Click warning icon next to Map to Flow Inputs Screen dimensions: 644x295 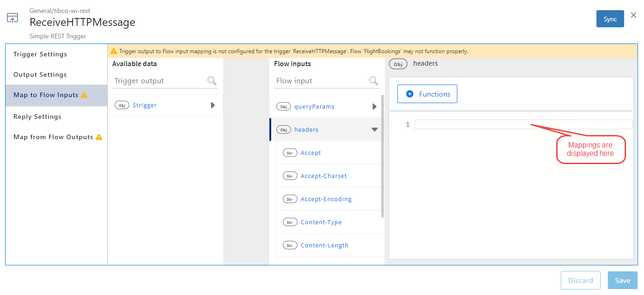84,95
